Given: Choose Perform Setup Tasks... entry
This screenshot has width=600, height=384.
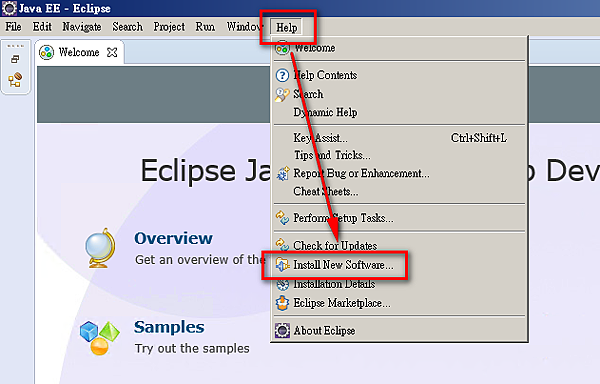Looking at the screenshot, I should pos(400,218).
